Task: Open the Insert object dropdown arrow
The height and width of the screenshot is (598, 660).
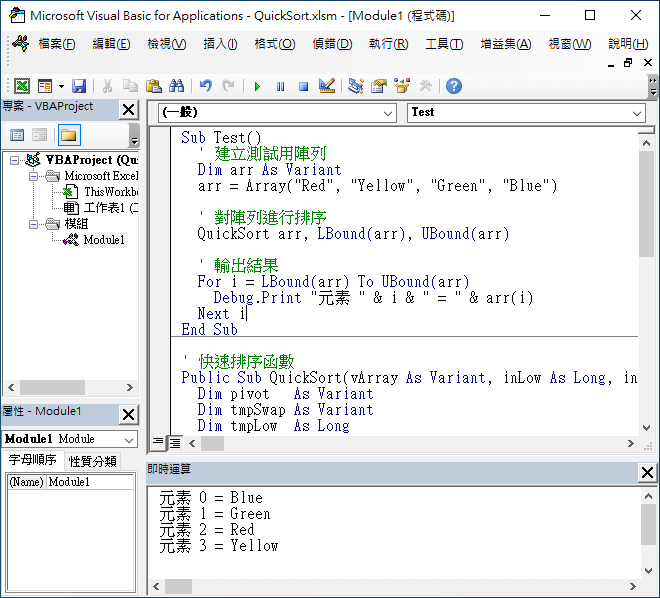Action: pos(61,86)
